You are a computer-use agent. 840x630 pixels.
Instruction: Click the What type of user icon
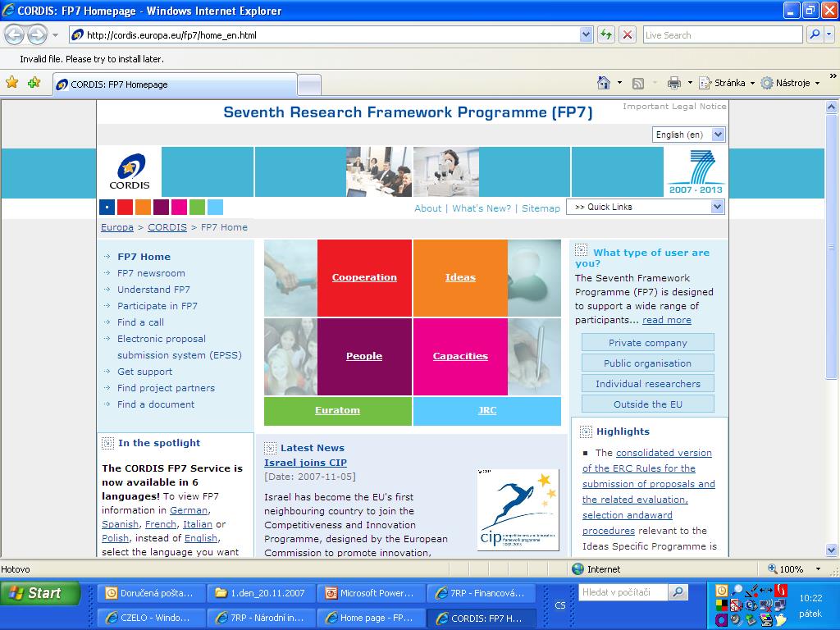click(x=581, y=249)
